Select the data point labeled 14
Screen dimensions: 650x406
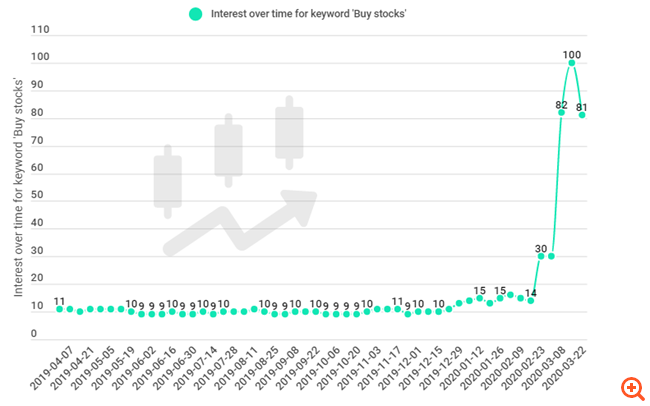[x=531, y=300]
